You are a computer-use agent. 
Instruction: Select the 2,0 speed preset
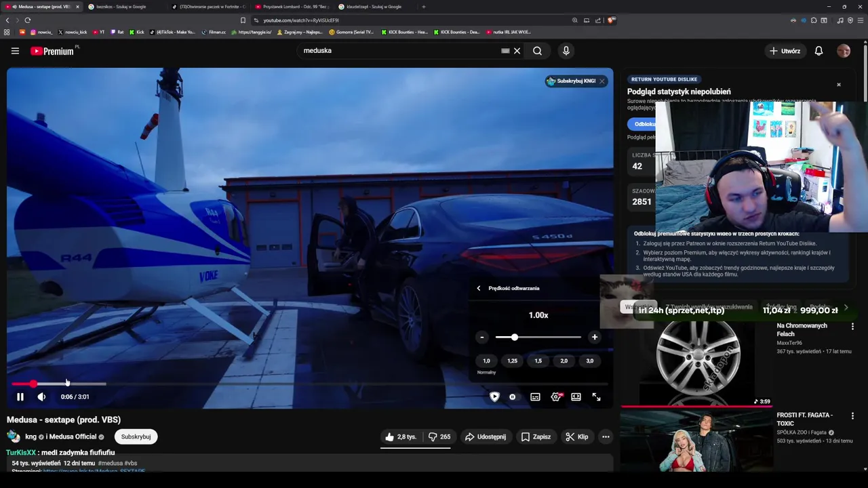tap(564, 361)
